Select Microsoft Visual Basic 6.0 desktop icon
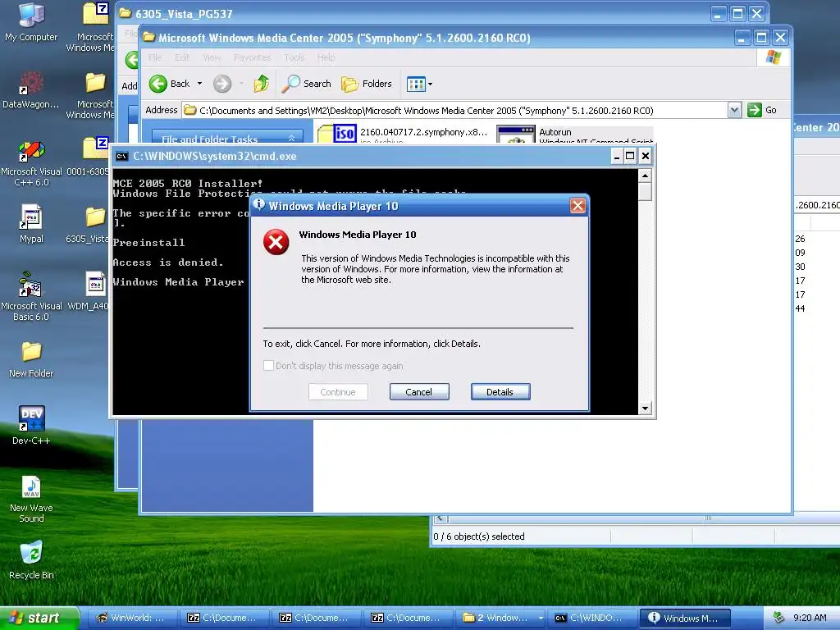The height and width of the screenshot is (630, 840). pos(31,297)
